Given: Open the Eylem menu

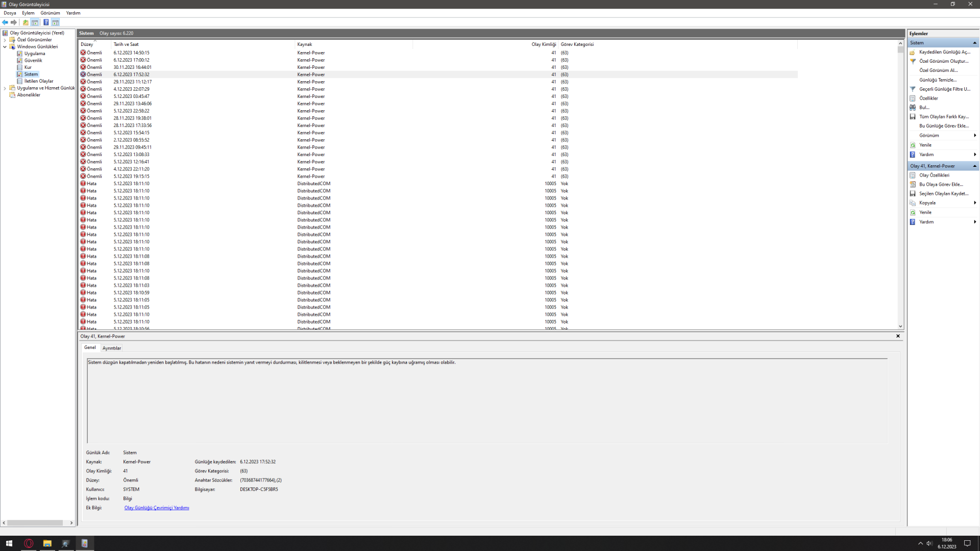Looking at the screenshot, I should (x=28, y=13).
